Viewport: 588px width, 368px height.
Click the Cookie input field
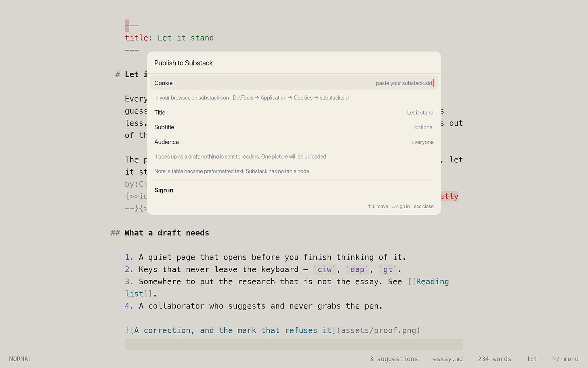294,83
